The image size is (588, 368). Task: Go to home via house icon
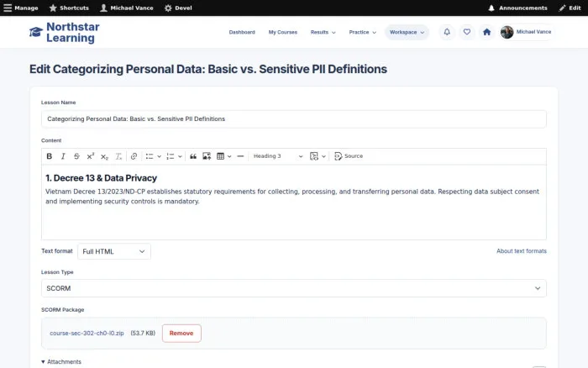click(x=486, y=32)
